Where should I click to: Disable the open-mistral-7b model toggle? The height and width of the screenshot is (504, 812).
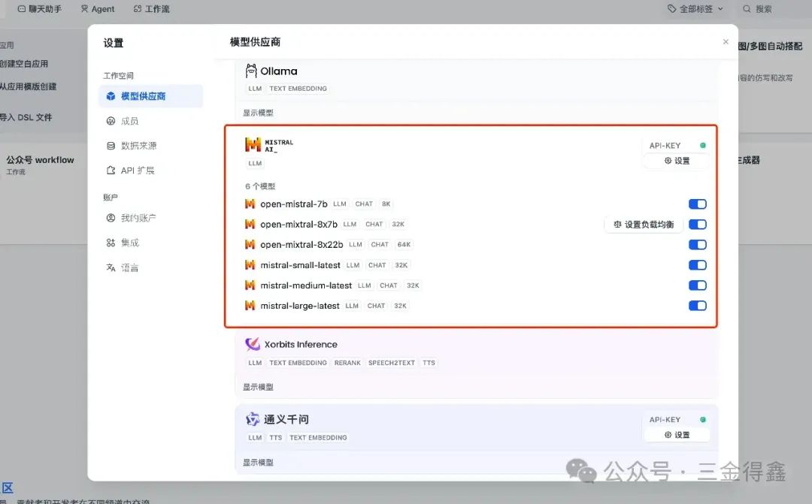(697, 204)
